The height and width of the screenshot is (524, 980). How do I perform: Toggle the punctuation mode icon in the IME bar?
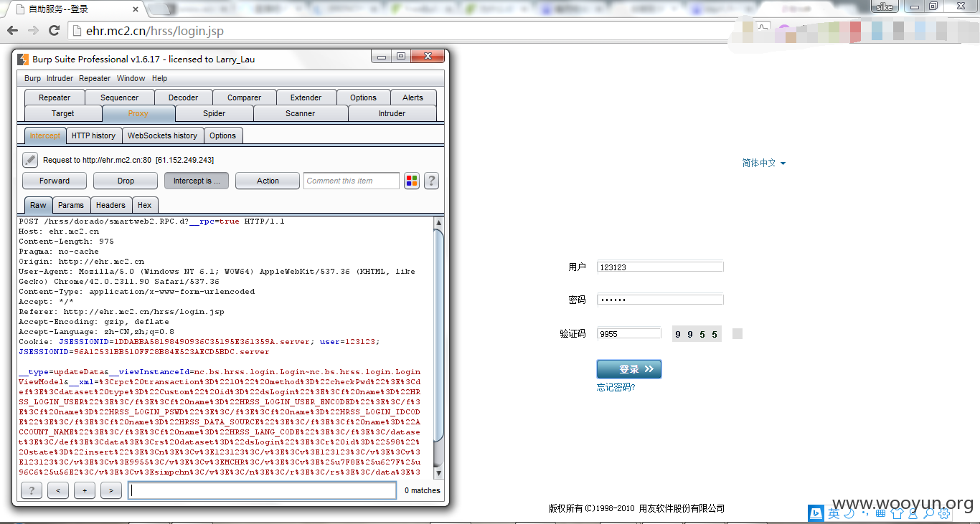(x=865, y=515)
